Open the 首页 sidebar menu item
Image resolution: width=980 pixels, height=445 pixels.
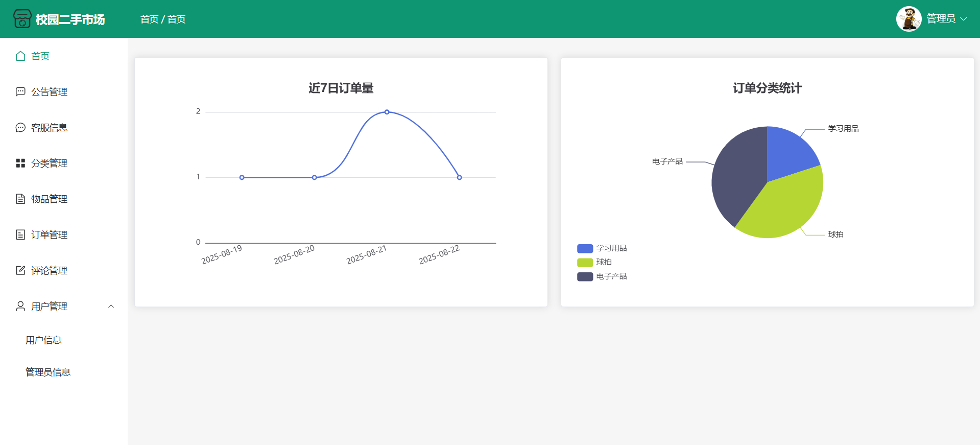coord(64,56)
